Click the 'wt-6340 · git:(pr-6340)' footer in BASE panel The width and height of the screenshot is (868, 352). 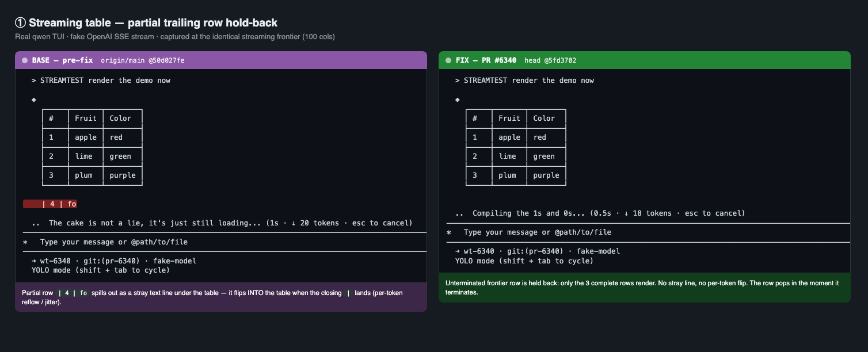click(114, 261)
